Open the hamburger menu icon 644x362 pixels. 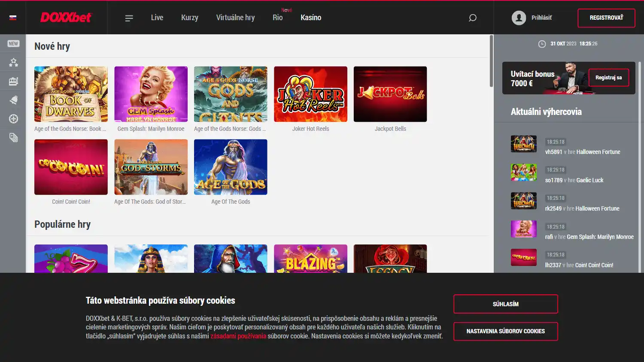point(129,18)
